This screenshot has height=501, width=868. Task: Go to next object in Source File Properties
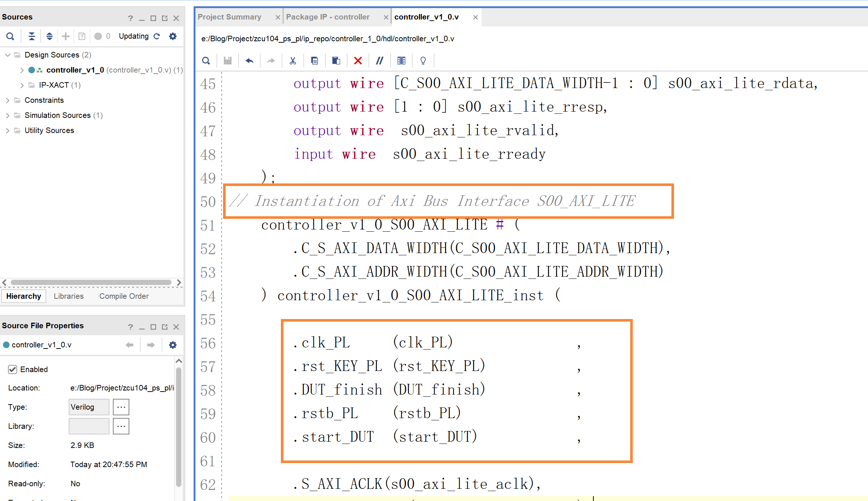coord(151,345)
